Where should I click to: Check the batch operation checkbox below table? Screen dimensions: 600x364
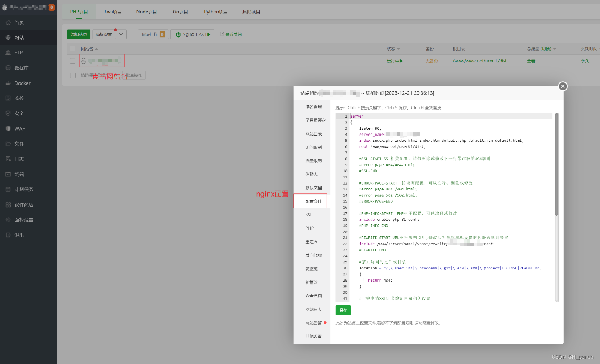tap(73, 75)
